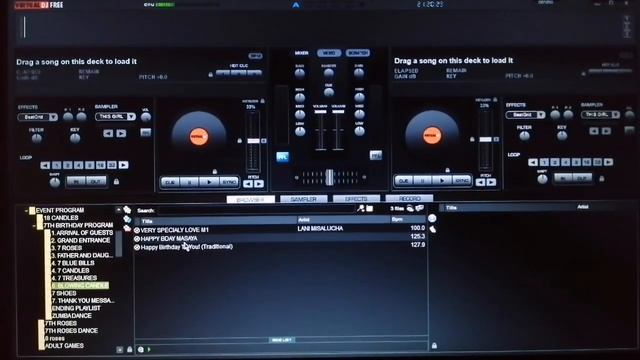The width and height of the screenshot is (640, 360).
Task: Collapse the 7TH BIRTHDAY PROGRAM folder
Action: (x=34, y=225)
